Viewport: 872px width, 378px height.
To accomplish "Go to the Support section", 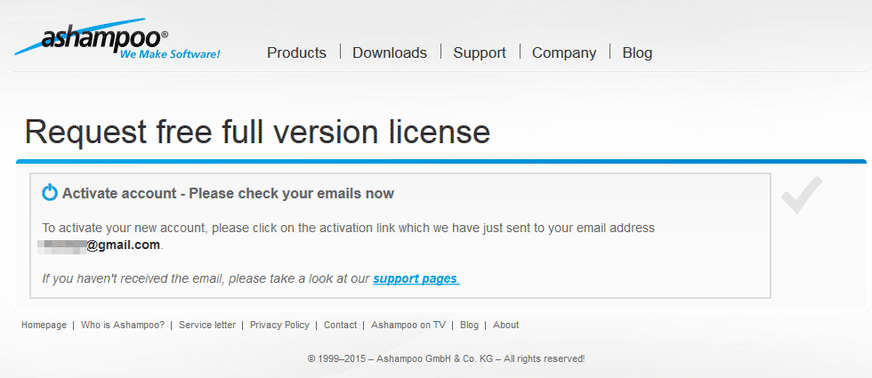I will pos(479,53).
